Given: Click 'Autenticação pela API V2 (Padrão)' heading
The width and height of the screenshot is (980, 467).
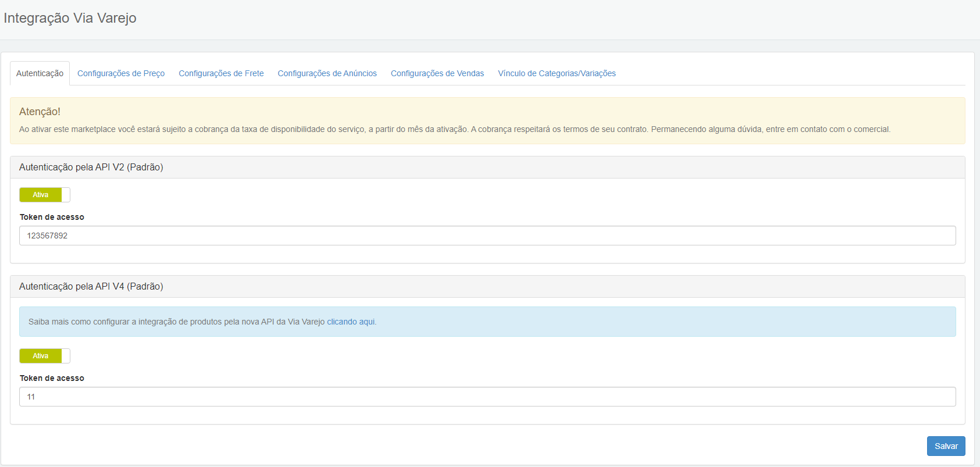Looking at the screenshot, I should point(91,167).
